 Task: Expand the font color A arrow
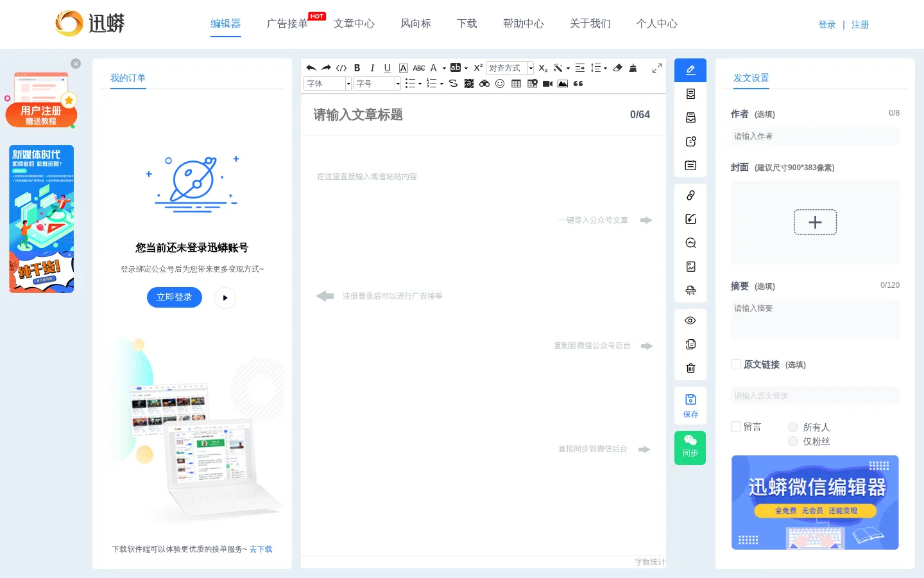coord(444,68)
